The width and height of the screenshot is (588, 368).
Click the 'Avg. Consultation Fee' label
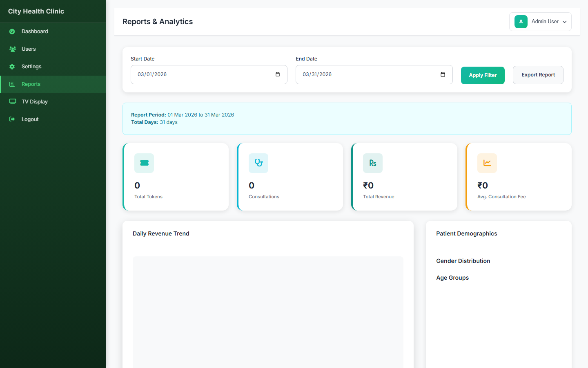(501, 197)
